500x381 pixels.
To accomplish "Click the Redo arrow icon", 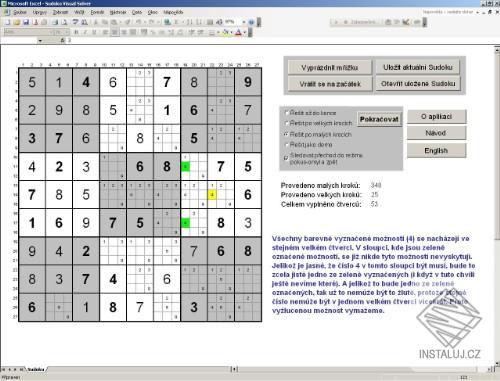I will tap(151, 22).
